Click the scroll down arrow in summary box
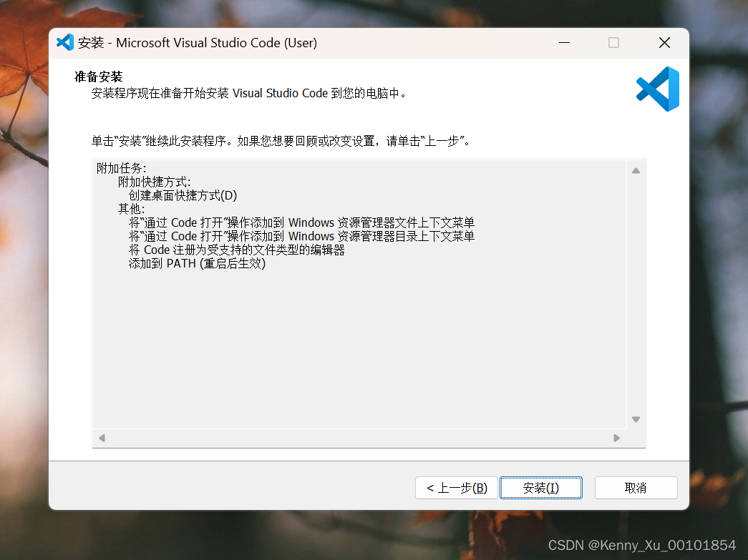 point(636,419)
